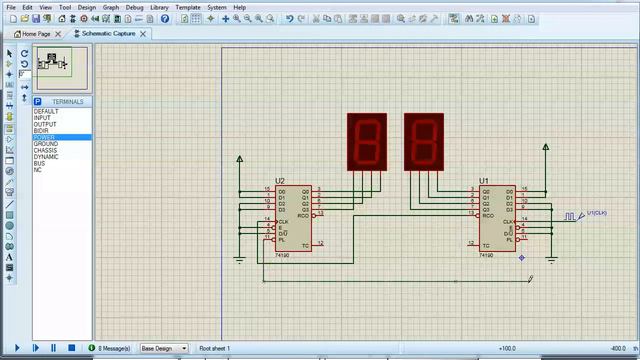
Task: Select the Terminals Mode tool
Action: coord(9,129)
